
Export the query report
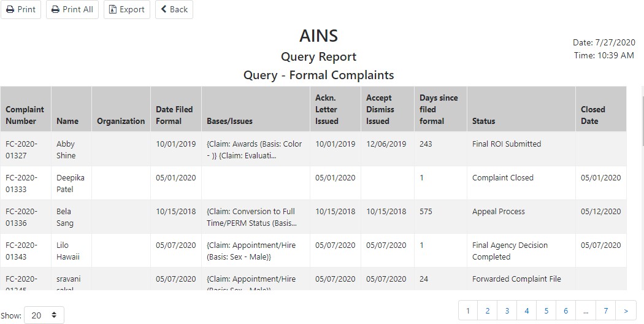point(127,9)
